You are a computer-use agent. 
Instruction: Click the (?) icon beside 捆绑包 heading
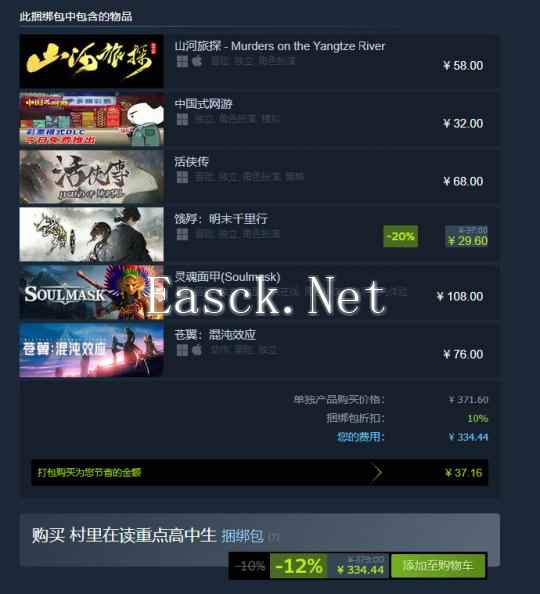(274, 537)
